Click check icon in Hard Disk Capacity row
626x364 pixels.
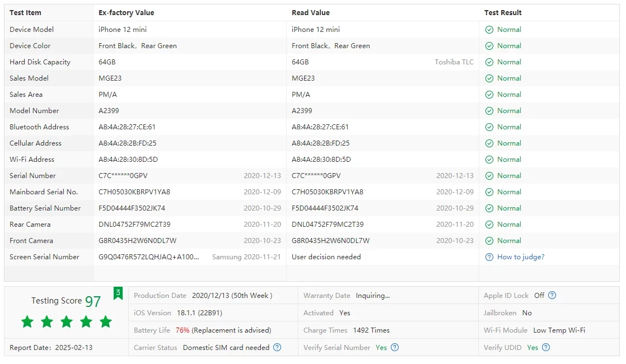click(x=489, y=62)
